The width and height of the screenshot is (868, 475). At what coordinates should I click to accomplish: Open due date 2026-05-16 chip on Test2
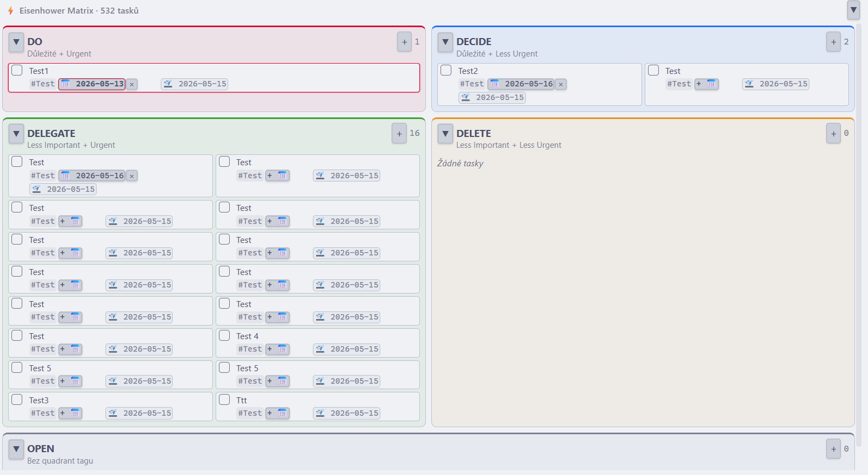(521, 84)
